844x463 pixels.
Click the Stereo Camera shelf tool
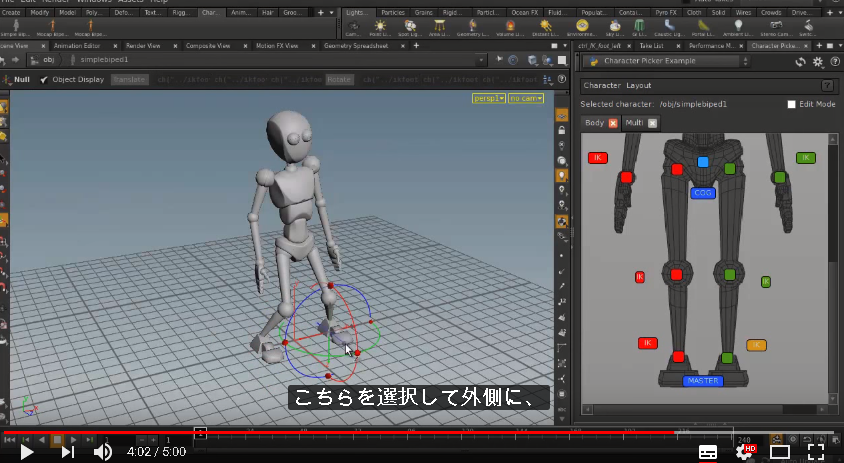tap(776, 28)
